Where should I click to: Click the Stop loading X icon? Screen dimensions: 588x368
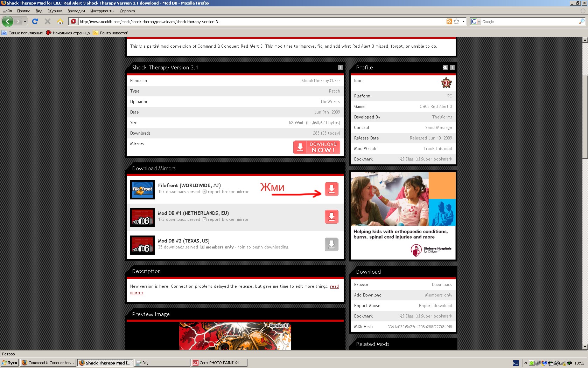(x=48, y=21)
